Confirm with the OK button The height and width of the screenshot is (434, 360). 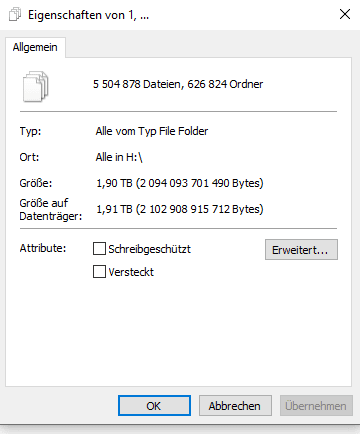[x=154, y=406]
